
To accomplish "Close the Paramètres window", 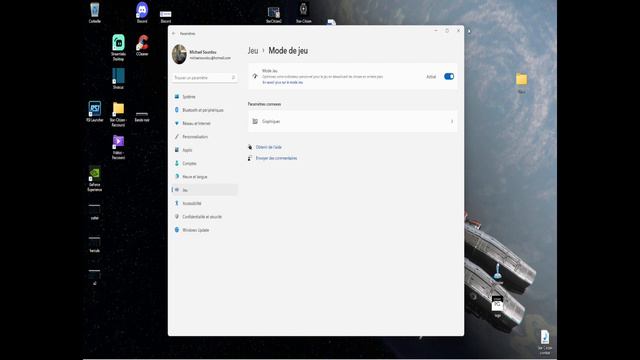I will 458,31.
